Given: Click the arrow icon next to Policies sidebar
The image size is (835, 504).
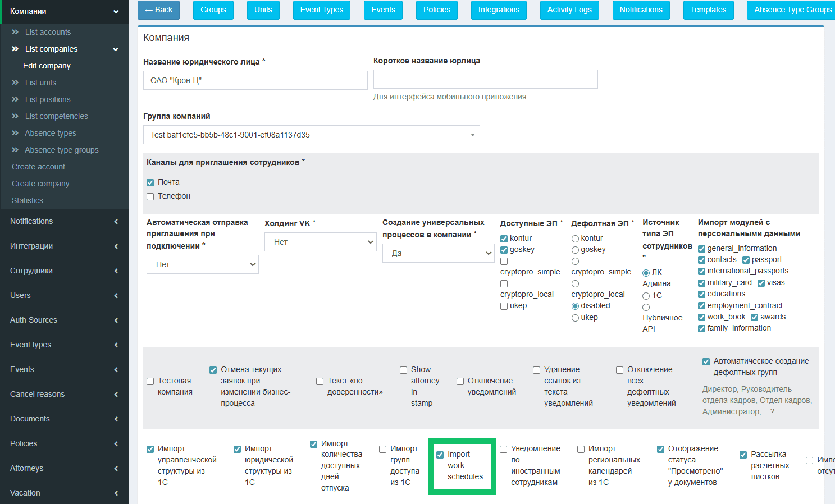Looking at the screenshot, I should pos(116,444).
